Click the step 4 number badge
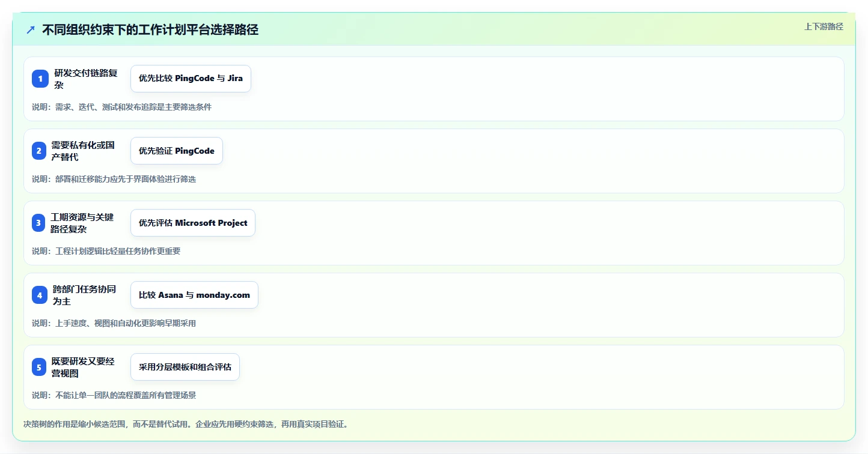This screenshot has width=868, height=454. click(40, 295)
